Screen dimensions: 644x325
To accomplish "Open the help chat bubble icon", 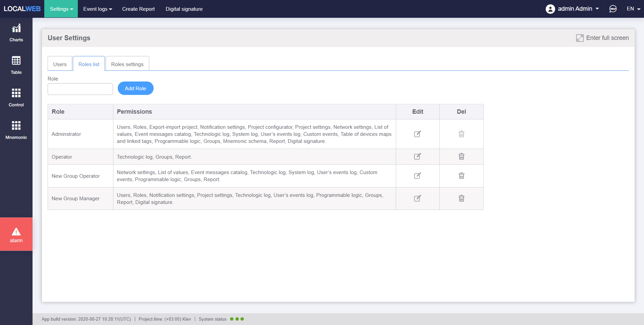I will 613,9.
